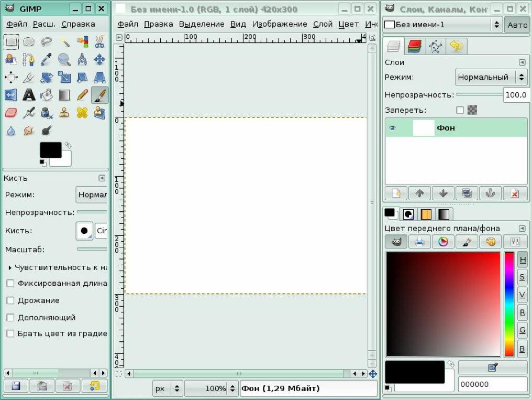Open the brush Режим dropdown in tool options
532x400 pixels.
coord(92,194)
